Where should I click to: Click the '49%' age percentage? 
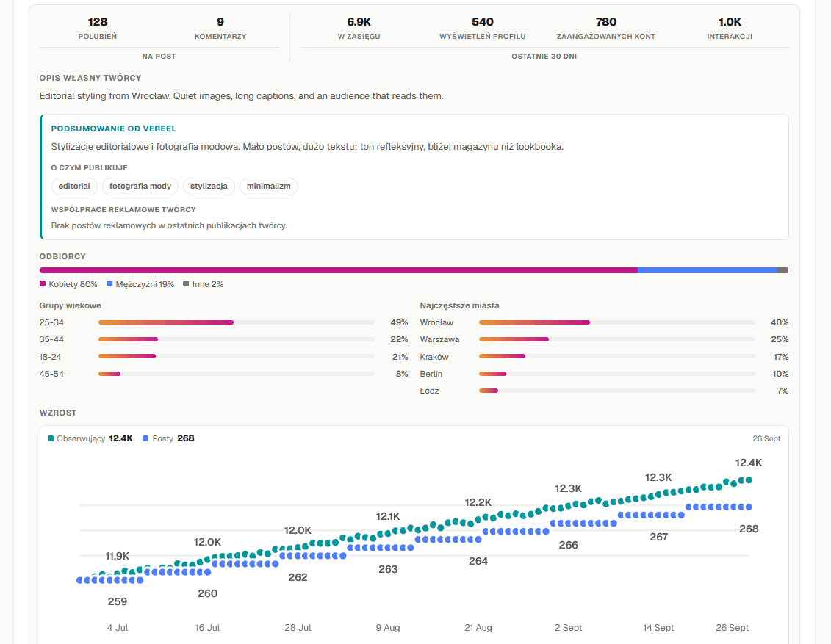(399, 322)
